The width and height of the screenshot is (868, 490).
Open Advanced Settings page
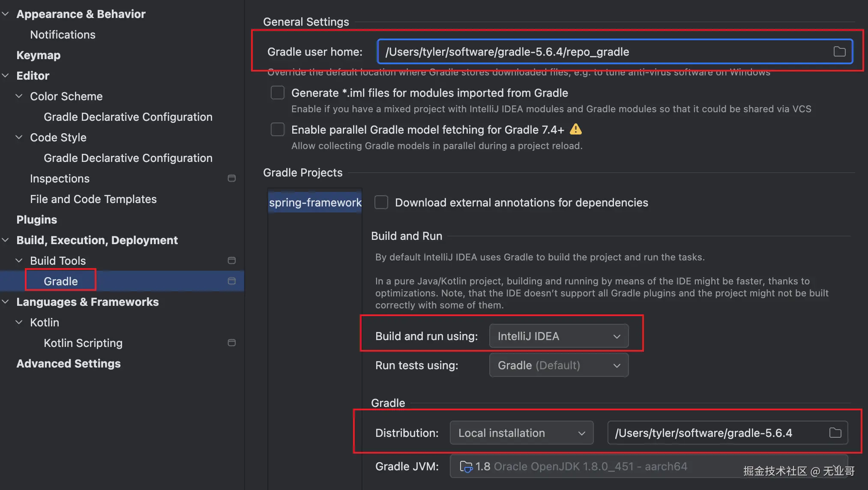tap(69, 364)
